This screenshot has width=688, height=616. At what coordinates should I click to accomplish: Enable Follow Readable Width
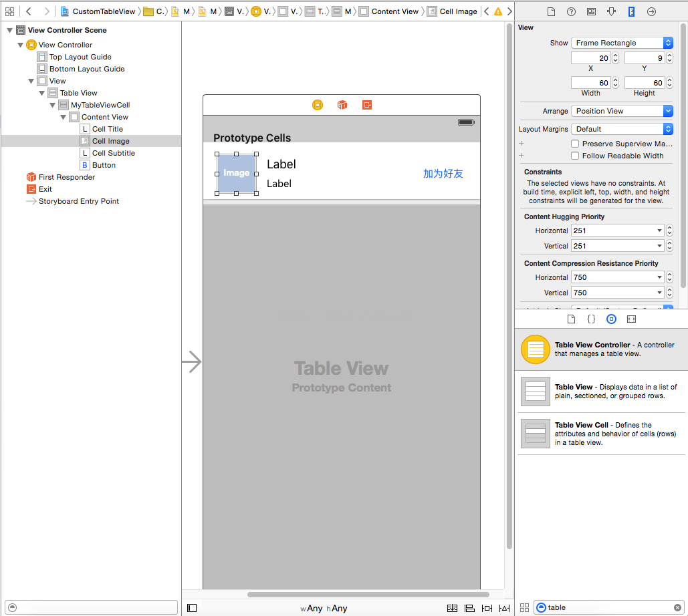(575, 156)
